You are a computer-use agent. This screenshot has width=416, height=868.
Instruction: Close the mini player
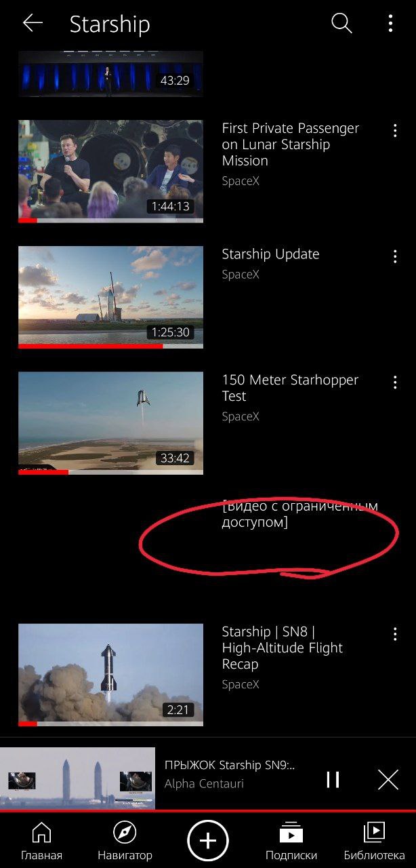[388, 780]
